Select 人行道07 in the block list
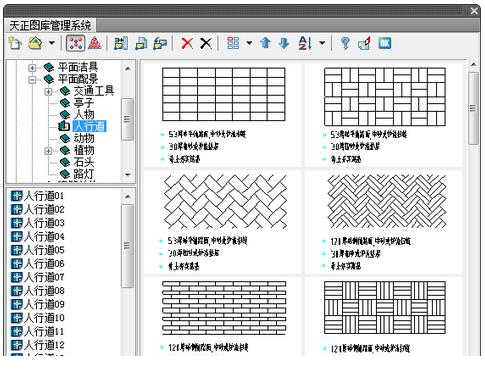The height and width of the screenshot is (370, 485). click(x=44, y=277)
